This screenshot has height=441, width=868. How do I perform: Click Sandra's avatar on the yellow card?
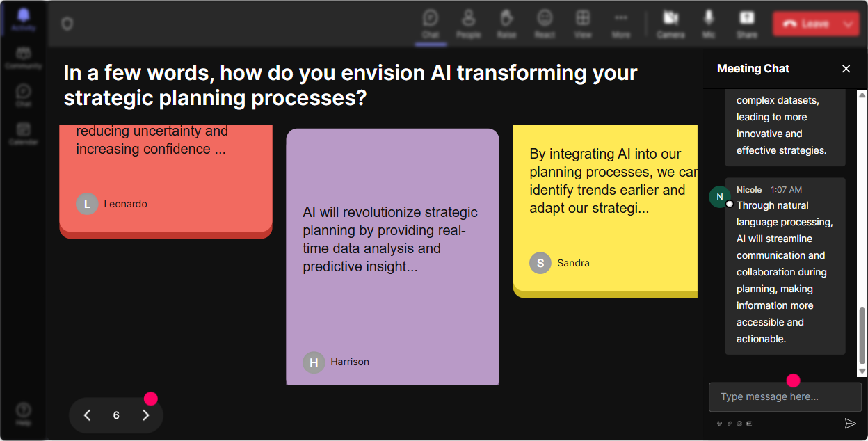pyautogui.click(x=540, y=263)
